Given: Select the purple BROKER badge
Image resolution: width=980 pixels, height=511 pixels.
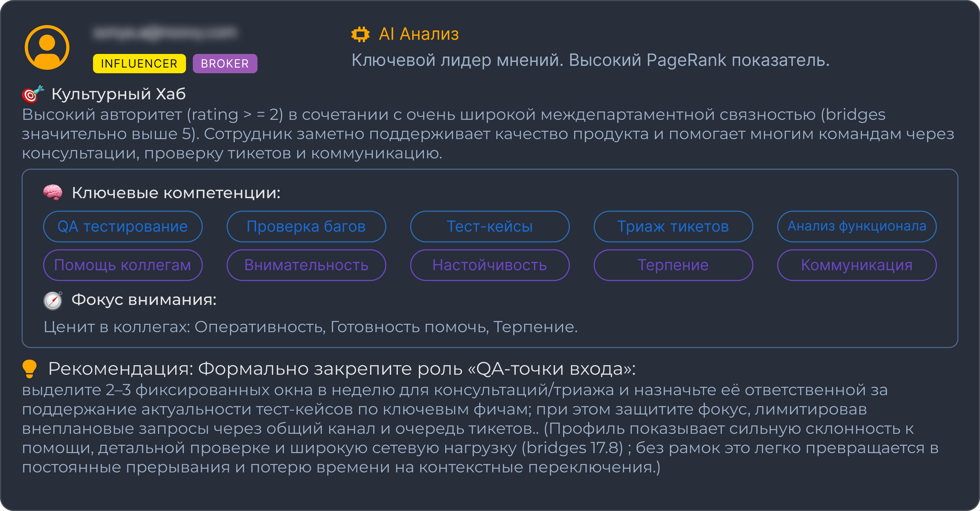Looking at the screenshot, I should pyautogui.click(x=225, y=64).
